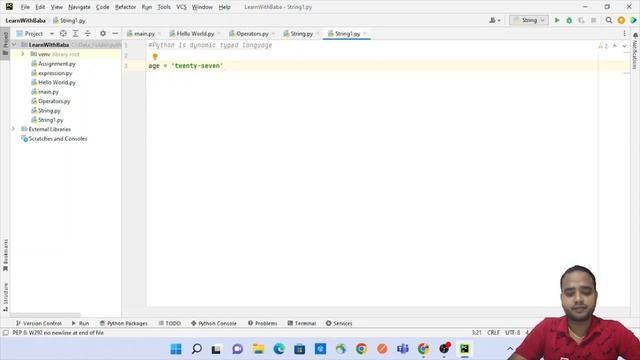
Task: Start debugging with the bug icon
Action: point(569,20)
